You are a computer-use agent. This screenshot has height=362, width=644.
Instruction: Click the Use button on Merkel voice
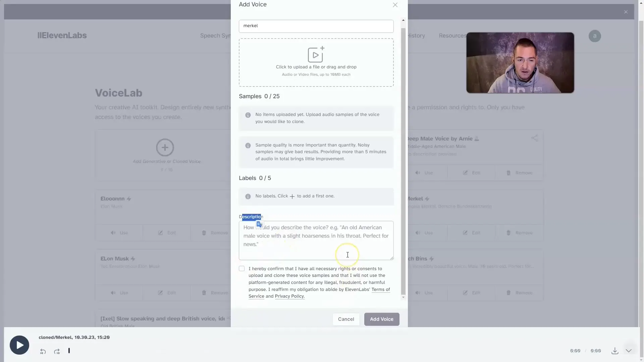[428, 233]
